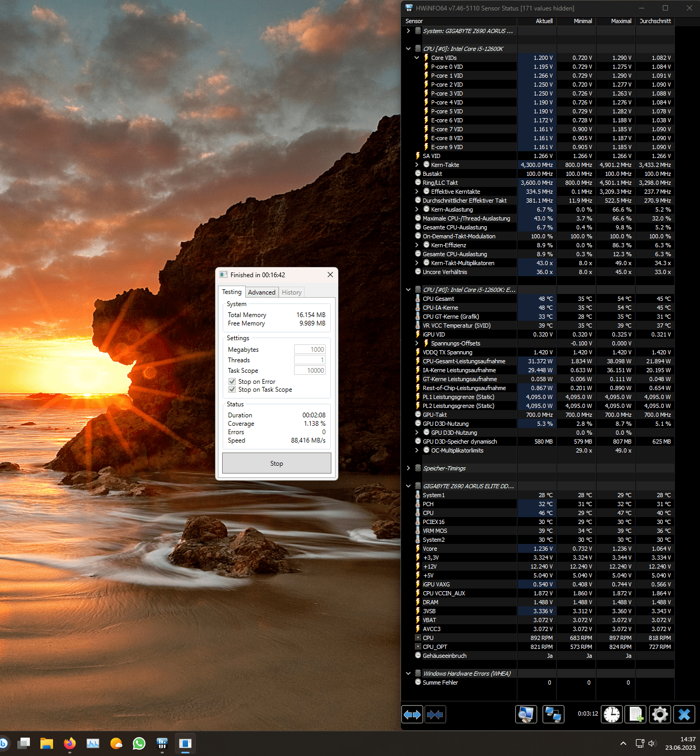This screenshot has width=700, height=756.
Task: Click the Megabytes input field
Action: (x=310, y=350)
